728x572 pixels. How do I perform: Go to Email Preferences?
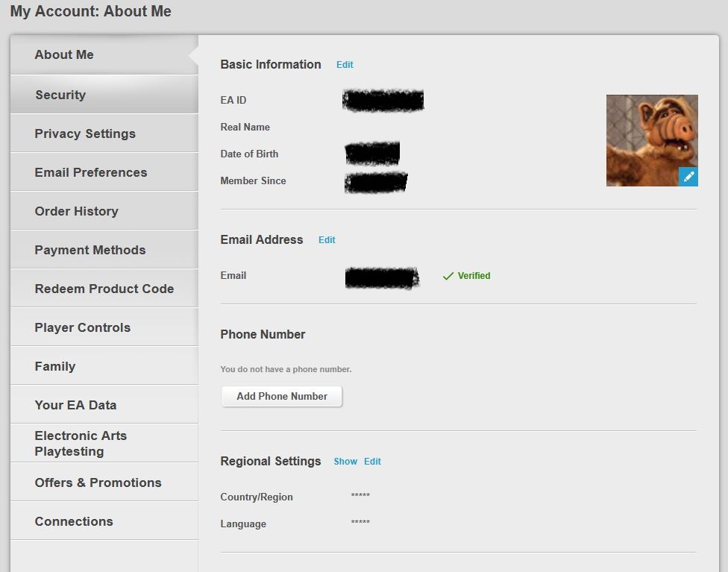coord(104,172)
